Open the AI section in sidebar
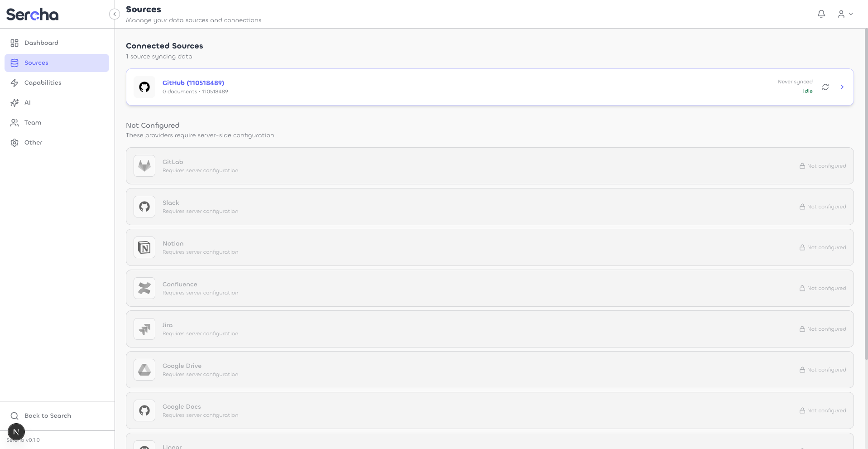 27,102
